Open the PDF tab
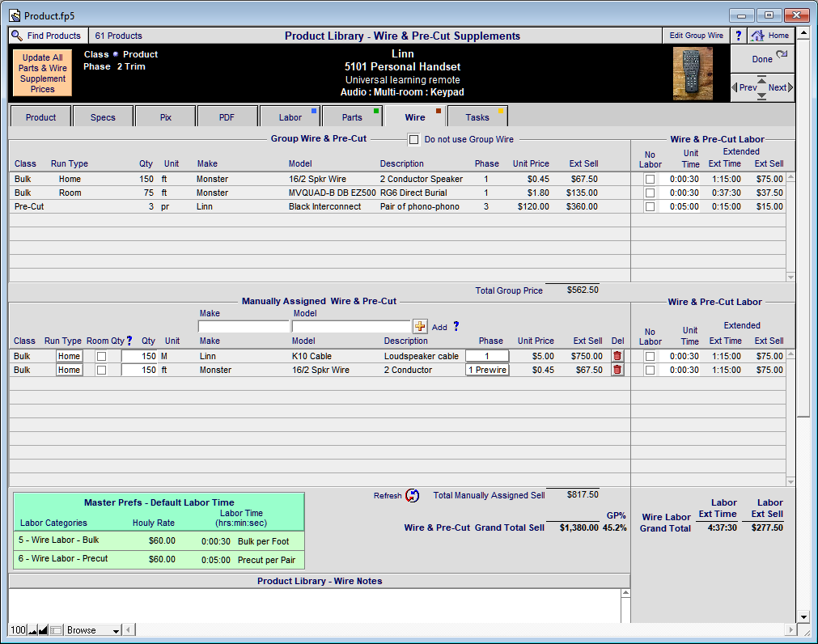The image size is (818, 644). 227,117
